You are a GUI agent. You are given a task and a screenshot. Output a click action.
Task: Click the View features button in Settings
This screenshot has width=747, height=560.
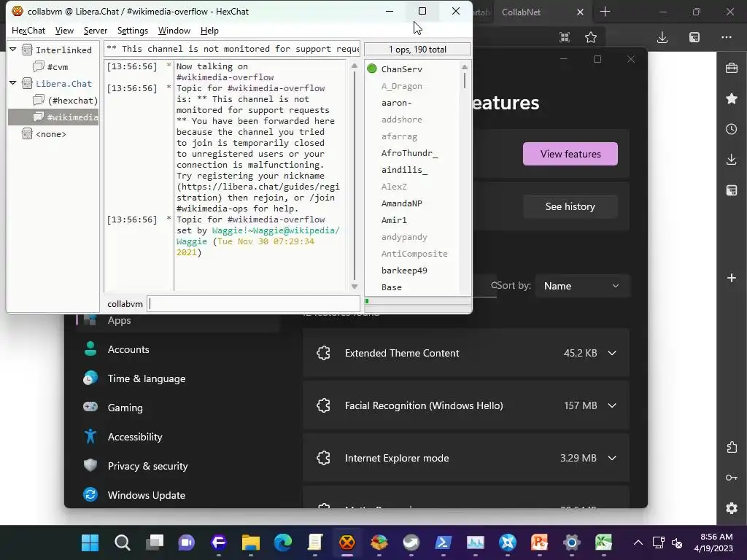coord(570,154)
